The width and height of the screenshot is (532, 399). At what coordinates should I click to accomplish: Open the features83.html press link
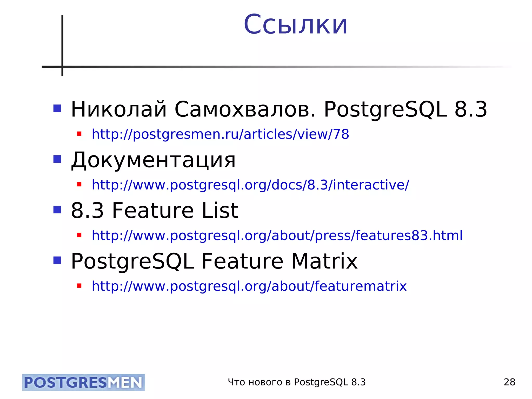(x=277, y=236)
